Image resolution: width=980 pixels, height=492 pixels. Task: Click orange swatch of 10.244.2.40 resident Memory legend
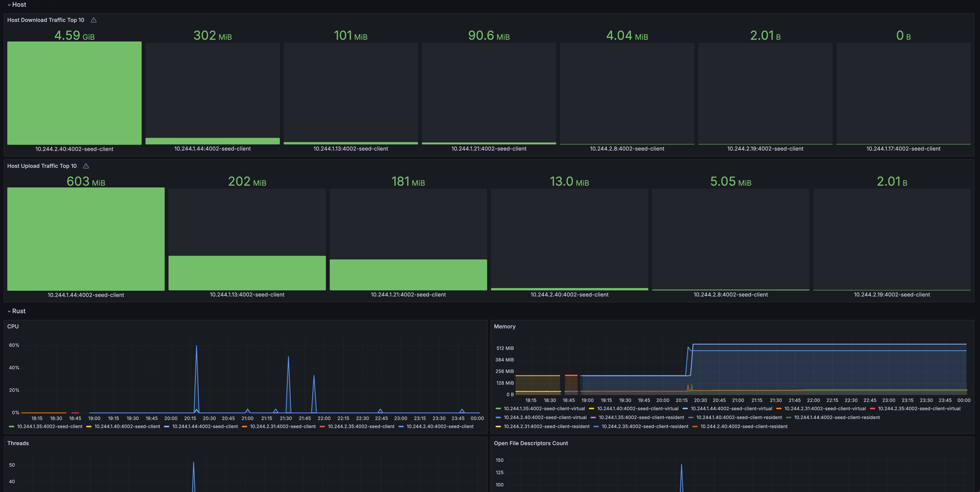(x=695, y=427)
